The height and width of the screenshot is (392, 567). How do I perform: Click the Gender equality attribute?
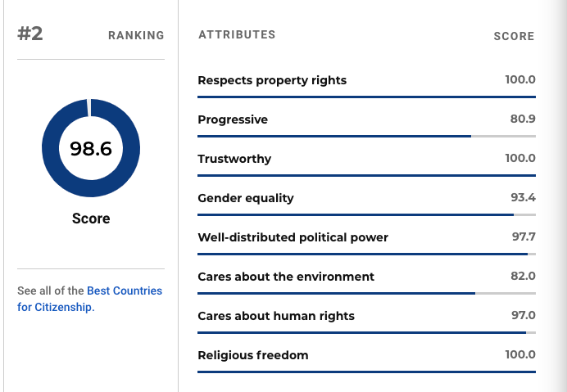246,198
